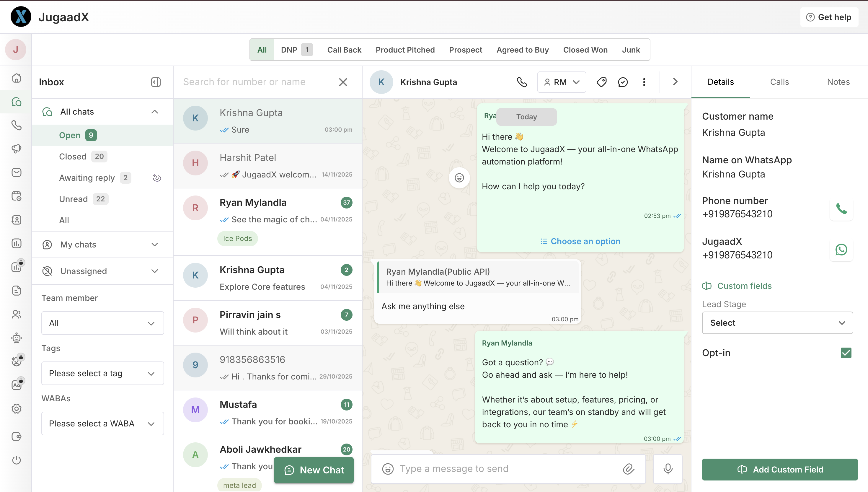Viewport: 868px width, 492px height.
Task: Expand the My chats section
Action: pyautogui.click(x=155, y=245)
